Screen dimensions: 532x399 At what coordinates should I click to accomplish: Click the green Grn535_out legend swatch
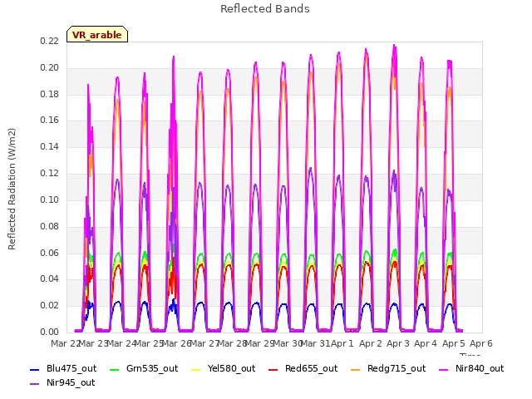coord(115,369)
